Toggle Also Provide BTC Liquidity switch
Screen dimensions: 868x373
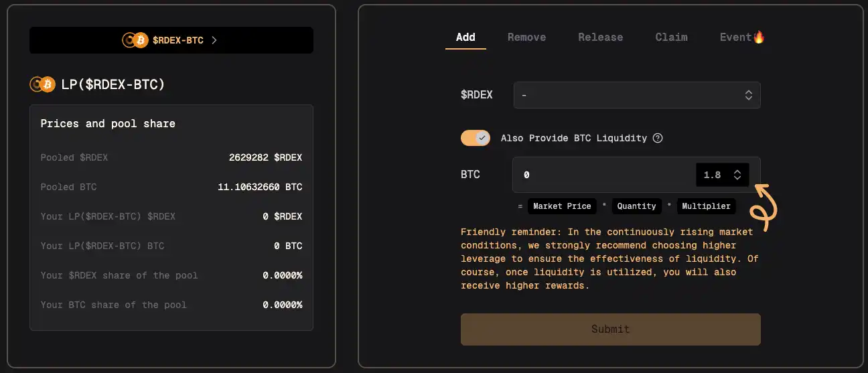click(476, 138)
